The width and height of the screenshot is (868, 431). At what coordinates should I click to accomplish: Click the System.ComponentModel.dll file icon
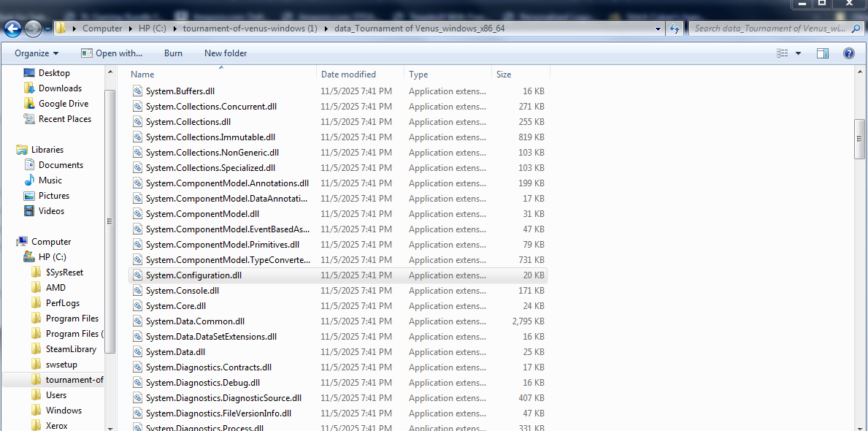[x=138, y=214]
